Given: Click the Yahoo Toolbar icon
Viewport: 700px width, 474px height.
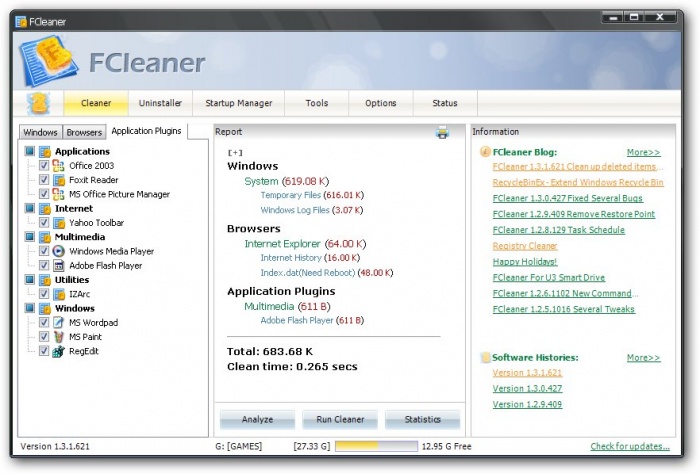Looking at the screenshot, I should tap(58, 223).
